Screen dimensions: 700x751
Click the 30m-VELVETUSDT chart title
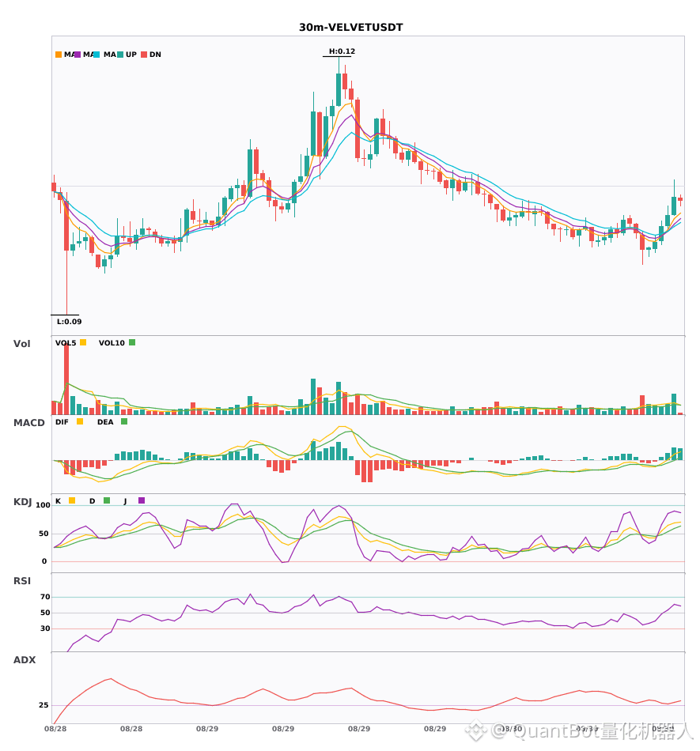[350, 28]
